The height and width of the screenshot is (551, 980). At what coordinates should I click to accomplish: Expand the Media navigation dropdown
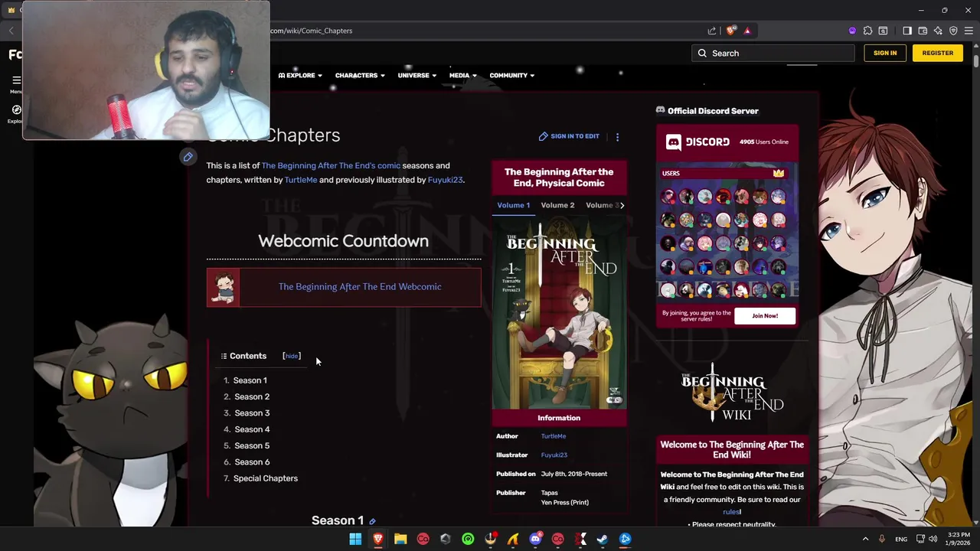click(462, 75)
